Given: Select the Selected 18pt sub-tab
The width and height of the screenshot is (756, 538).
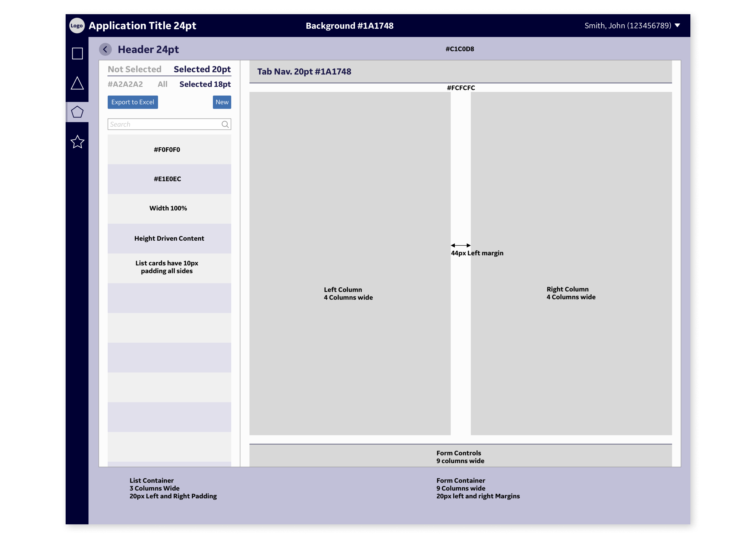Looking at the screenshot, I should [205, 84].
